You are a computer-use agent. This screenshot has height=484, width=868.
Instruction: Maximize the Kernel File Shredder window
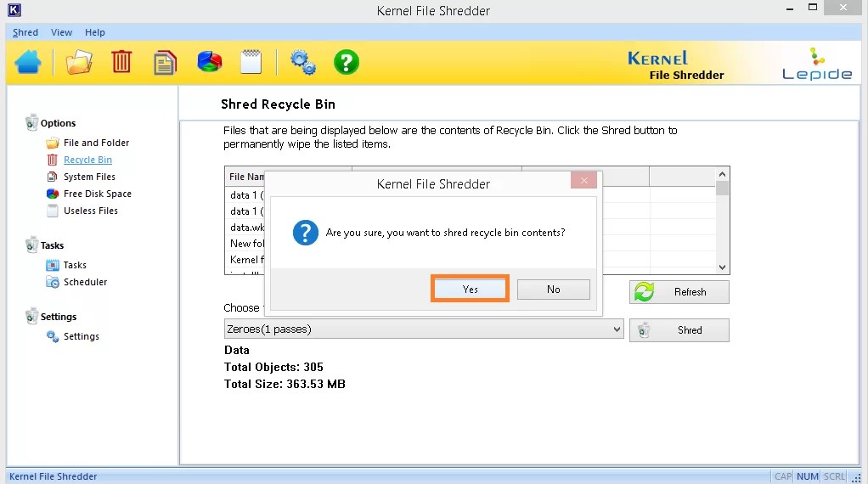coord(813,8)
